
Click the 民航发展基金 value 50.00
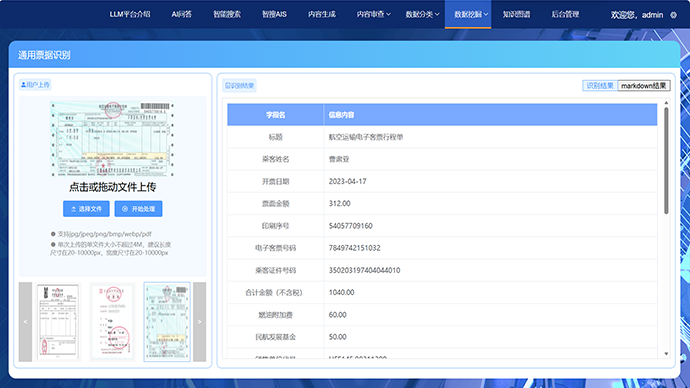tap(337, 337)
